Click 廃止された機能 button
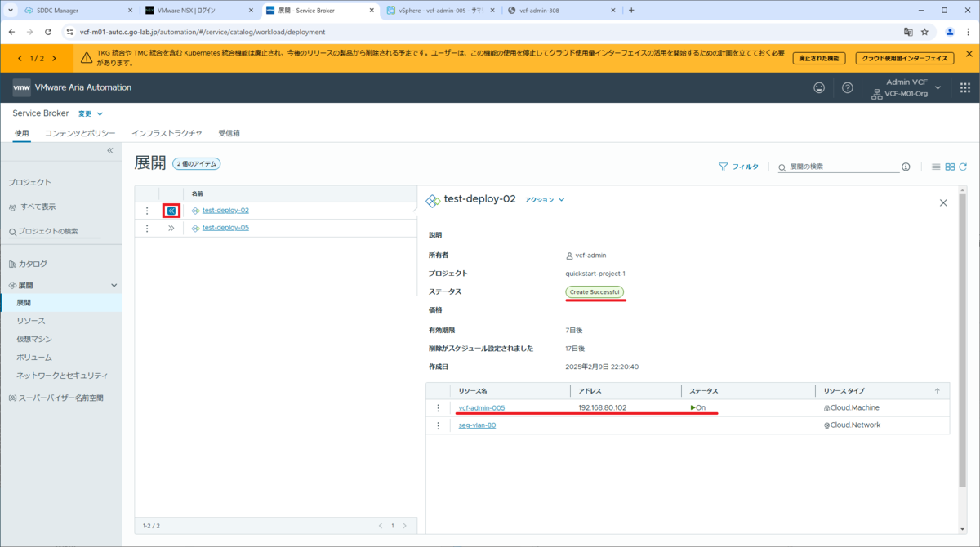This screenshot has width=980, height=547. click(x=819, y=58)
